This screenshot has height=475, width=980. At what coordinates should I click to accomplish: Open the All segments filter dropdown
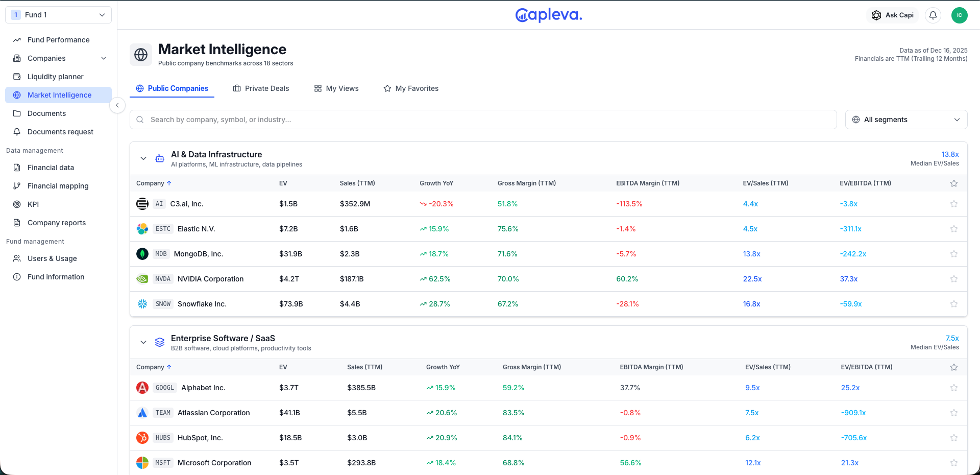[x=906, y=120]
